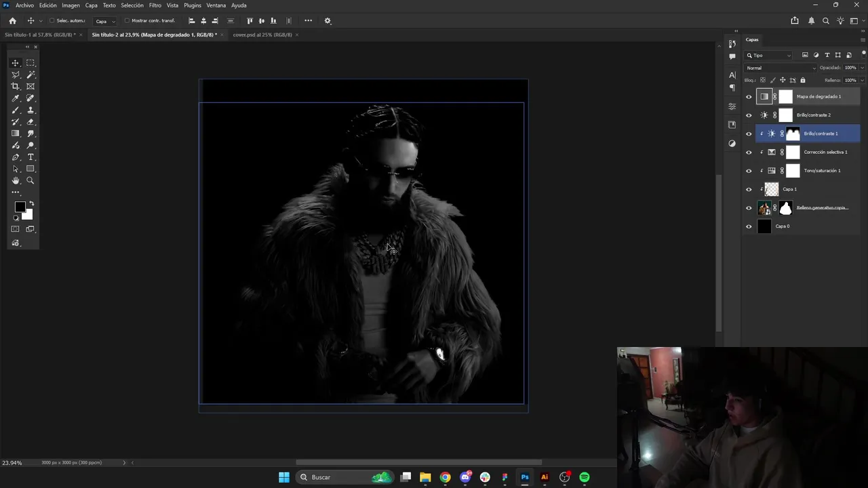Viewport: 868px width, 488px height.
Task: Switch to Sin título-1 document tab
Action: pos(40,35)
